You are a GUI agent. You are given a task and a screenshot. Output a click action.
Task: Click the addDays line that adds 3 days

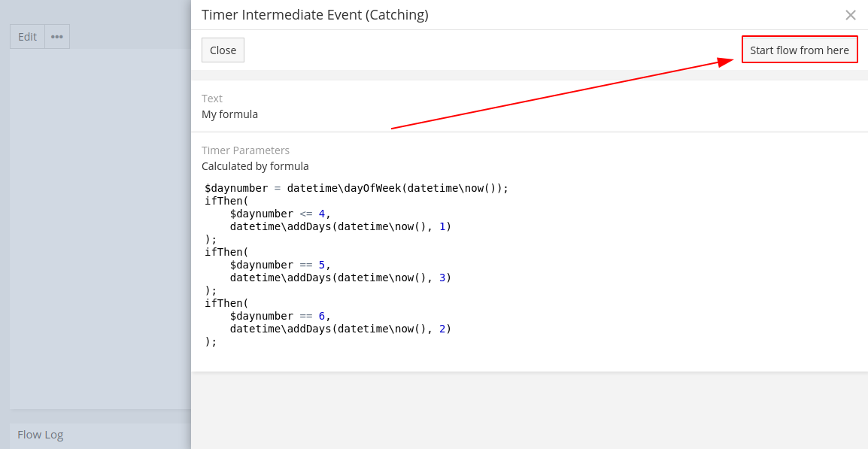[340, 278]
